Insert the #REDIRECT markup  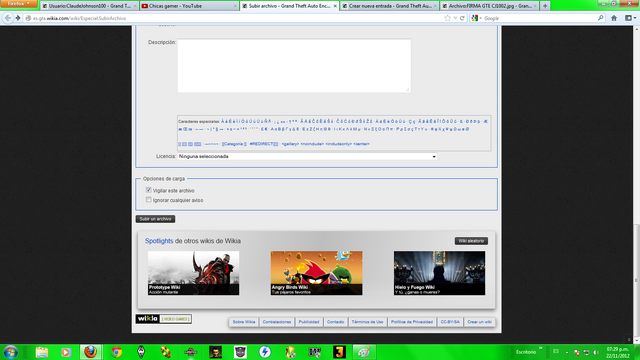click(264, 144)
